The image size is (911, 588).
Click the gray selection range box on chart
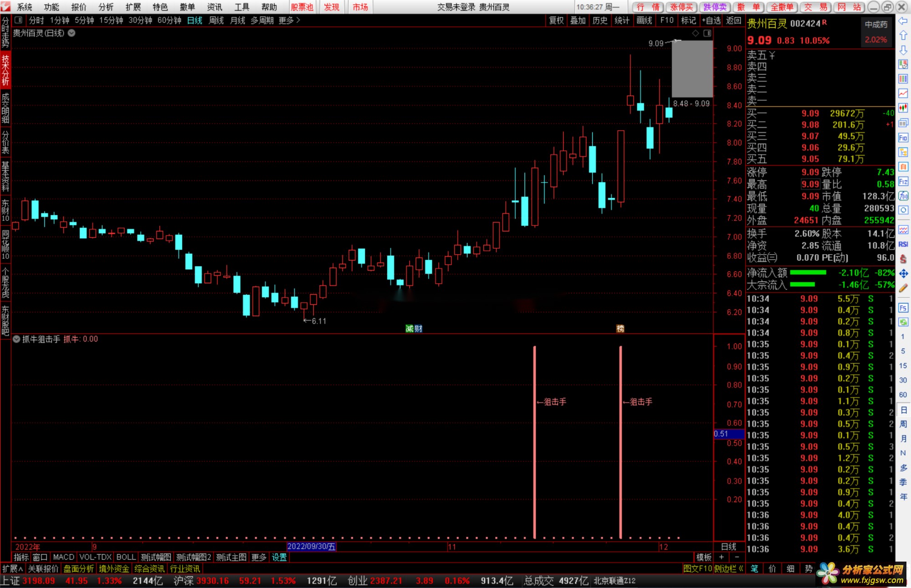[692, 68]
